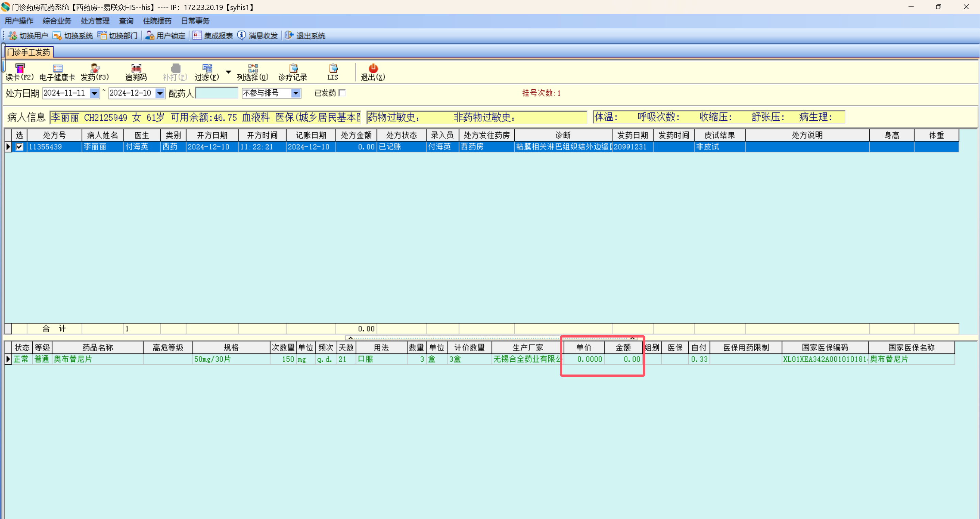The image size is (980, 519).
Task: Open the 追溯码 barcode trace tool
Action: [x=136, y=72]
